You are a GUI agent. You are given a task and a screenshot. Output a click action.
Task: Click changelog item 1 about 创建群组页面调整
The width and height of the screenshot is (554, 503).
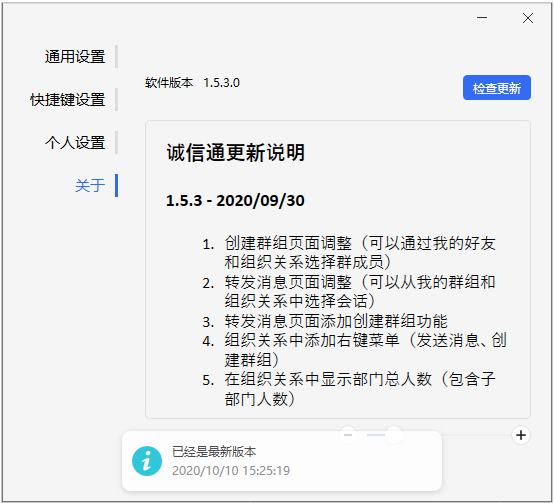pyautogui.click(x=349, y=253)
